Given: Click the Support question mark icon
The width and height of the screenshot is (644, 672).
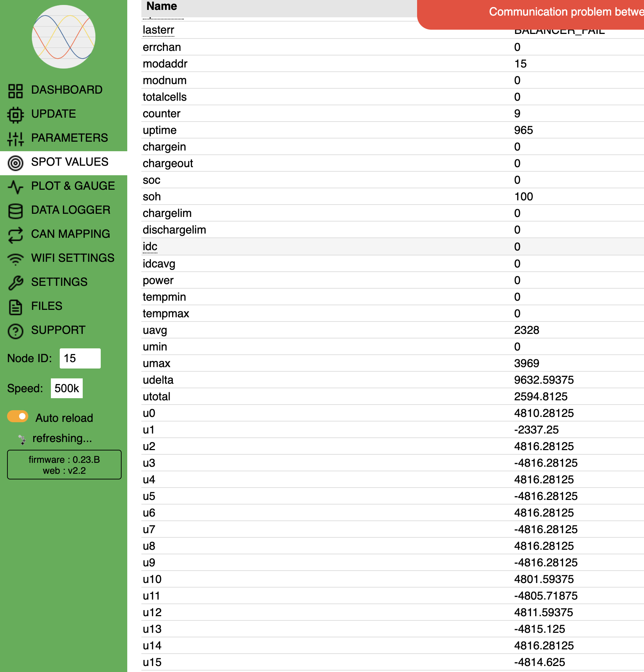Looking at the screenshot, I should [16, 331].
